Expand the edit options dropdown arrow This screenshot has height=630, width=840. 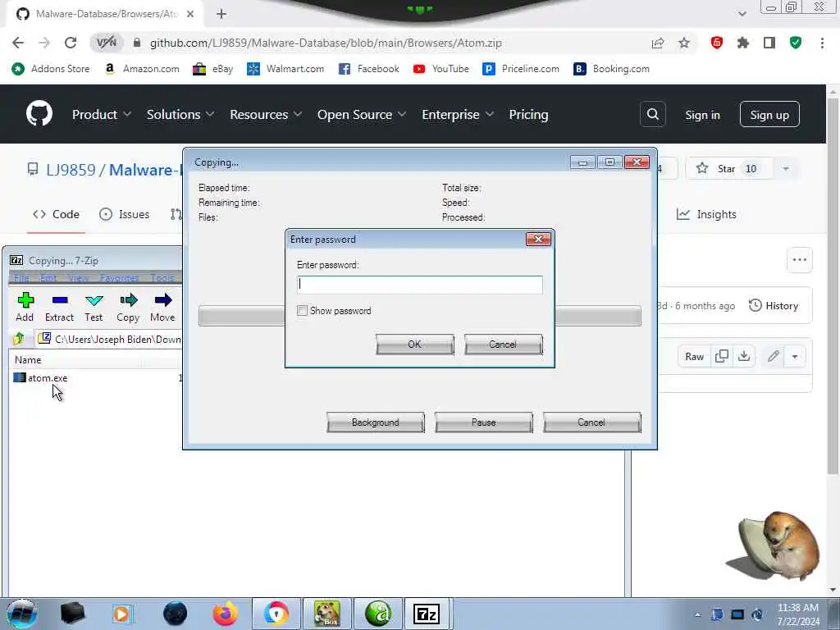[795, 356]
